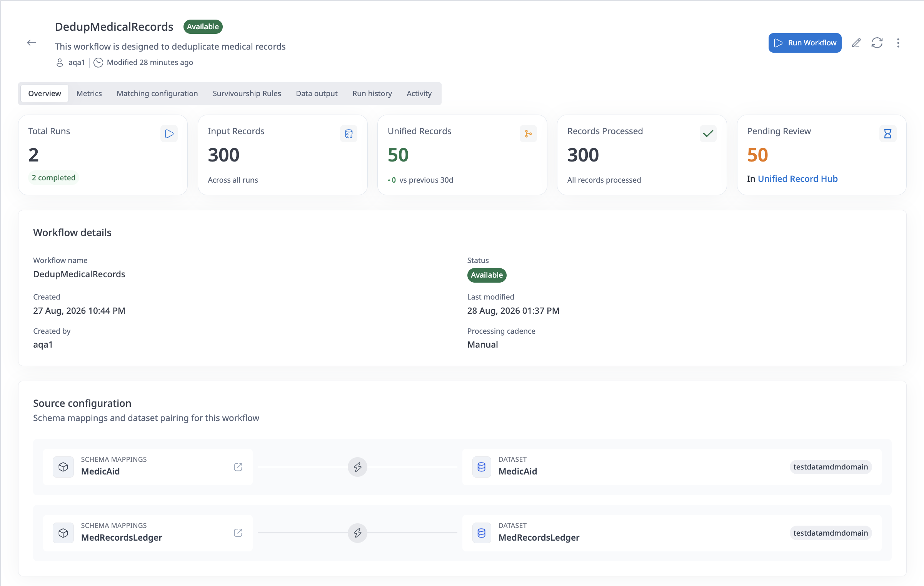Click the workflow description text
Image resolution: width=924 pixels, height=586 pixels.
(170, 47)
